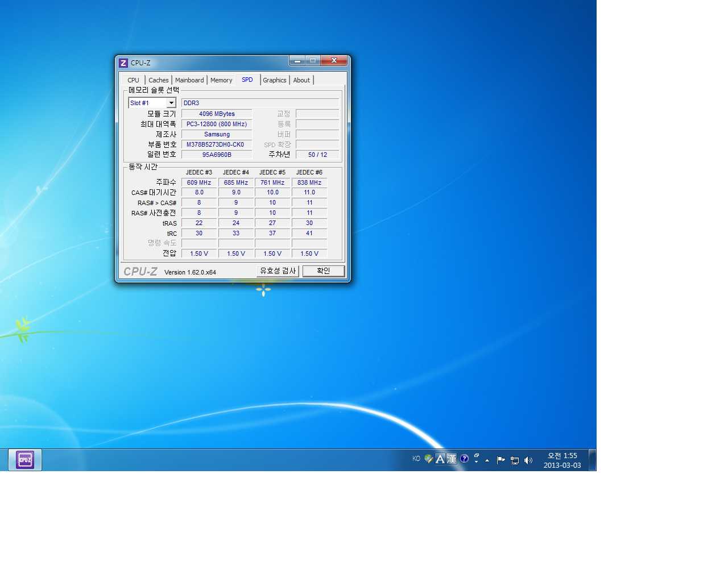728x582 pixels.
Task: Click the CPU-Z title bar icon
Action: coord(123,63)
